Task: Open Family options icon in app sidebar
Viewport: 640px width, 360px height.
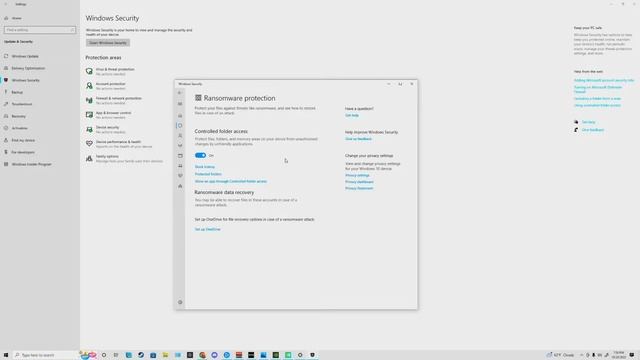Action: click(x=180, y=186)
